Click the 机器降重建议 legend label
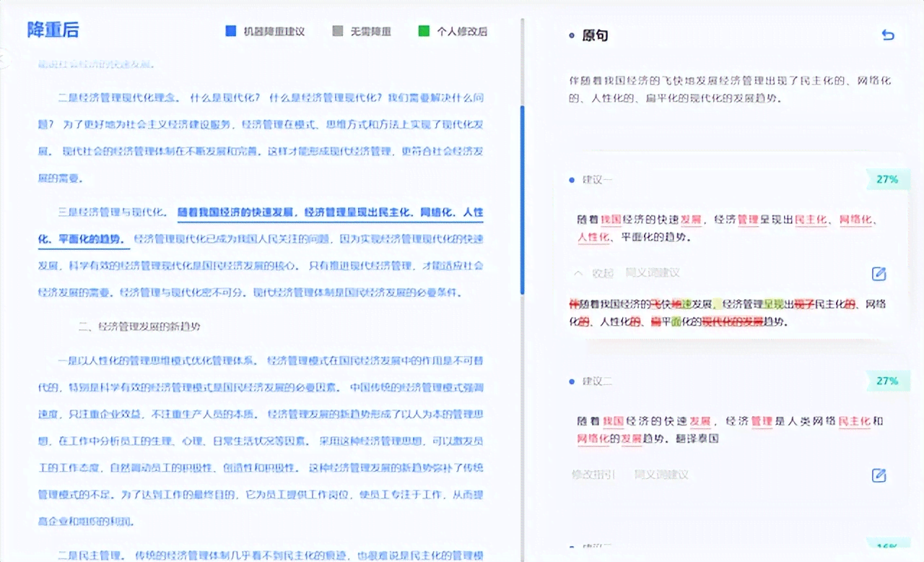The image size is (924, 562). 274,31
